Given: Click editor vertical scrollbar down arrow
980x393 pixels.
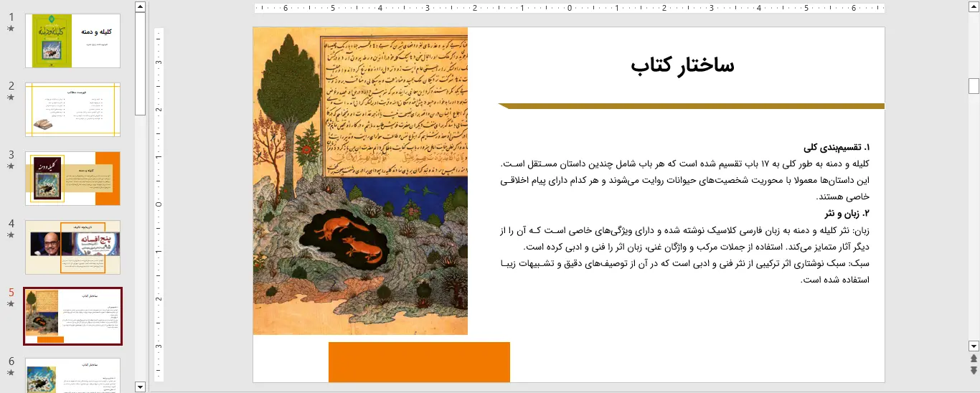Looking at the screenshot, I should click(974, 345).
